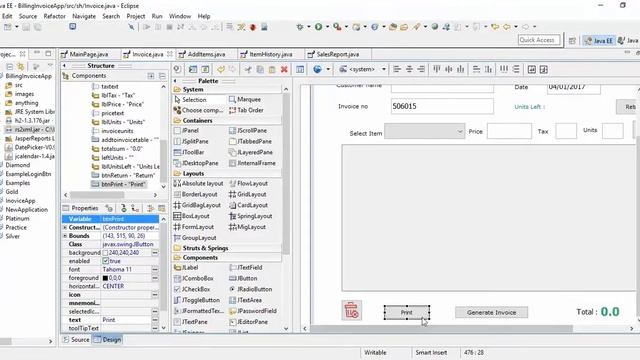Expand the Struts & Springs palette category

(227, 248)
